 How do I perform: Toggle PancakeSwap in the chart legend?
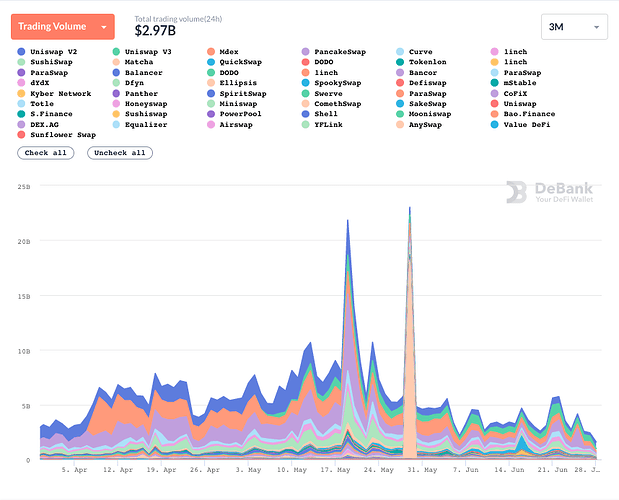[x=334, y=52]
